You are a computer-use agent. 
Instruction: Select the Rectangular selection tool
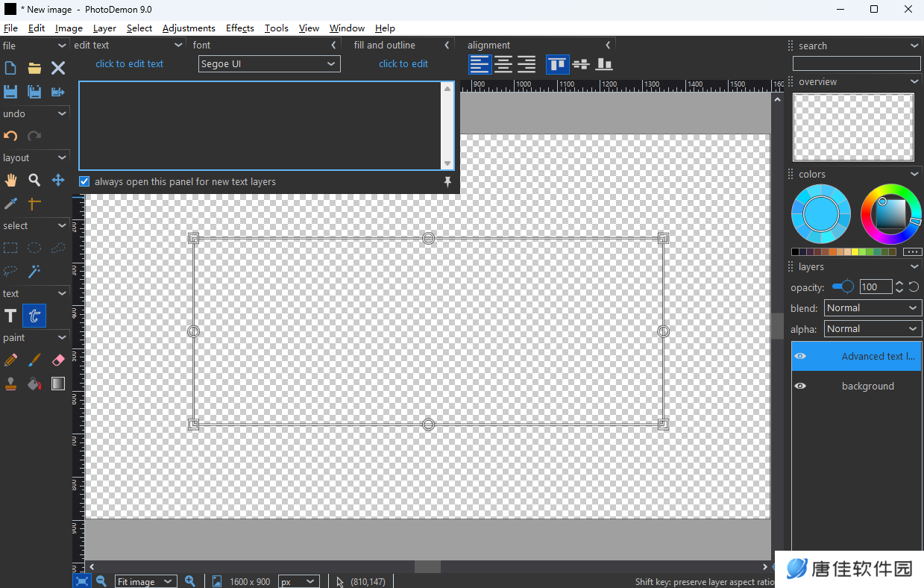[10, 248]
